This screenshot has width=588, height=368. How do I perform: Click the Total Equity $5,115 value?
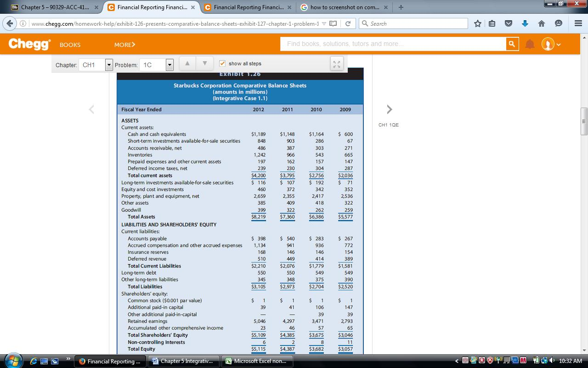[259, 349]
